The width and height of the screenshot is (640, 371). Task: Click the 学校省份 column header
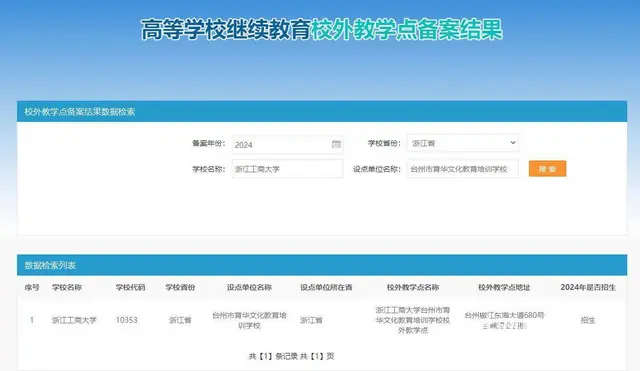point(180,287)
